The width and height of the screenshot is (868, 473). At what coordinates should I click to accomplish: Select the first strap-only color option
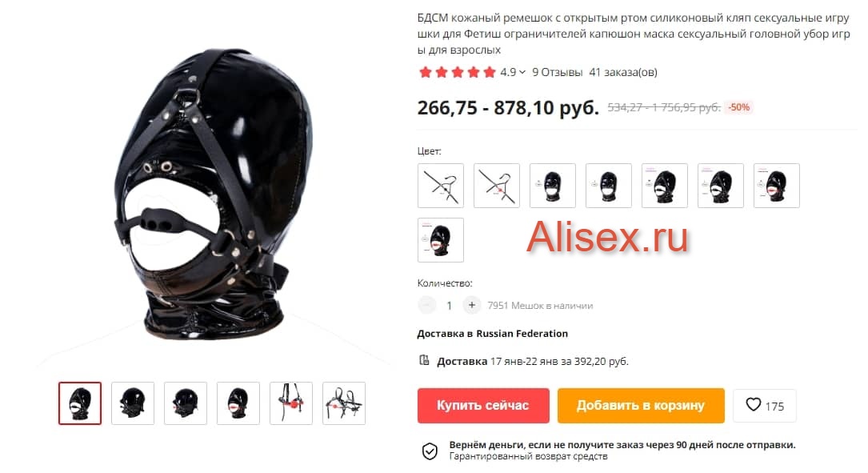[x=441, y=186]
